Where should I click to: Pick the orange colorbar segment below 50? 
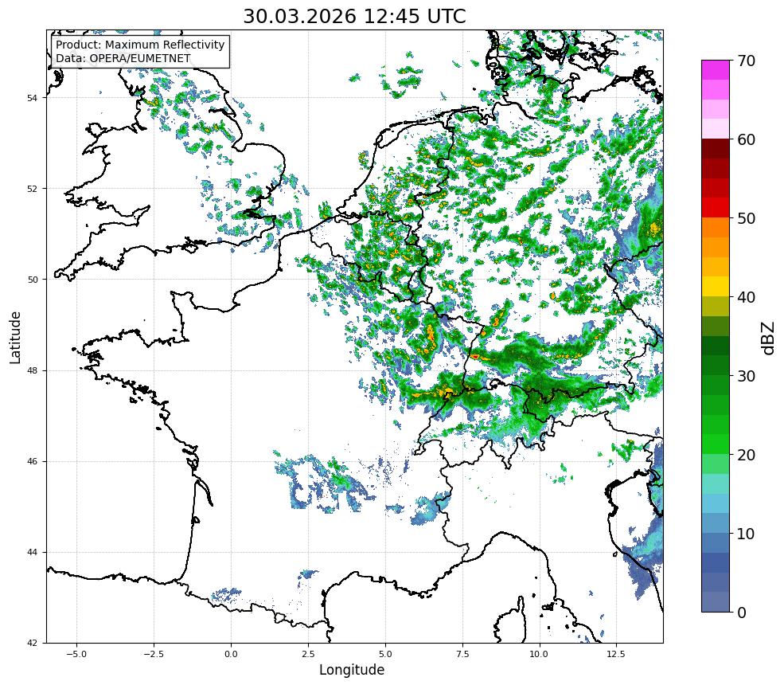(x=716, y=228)
